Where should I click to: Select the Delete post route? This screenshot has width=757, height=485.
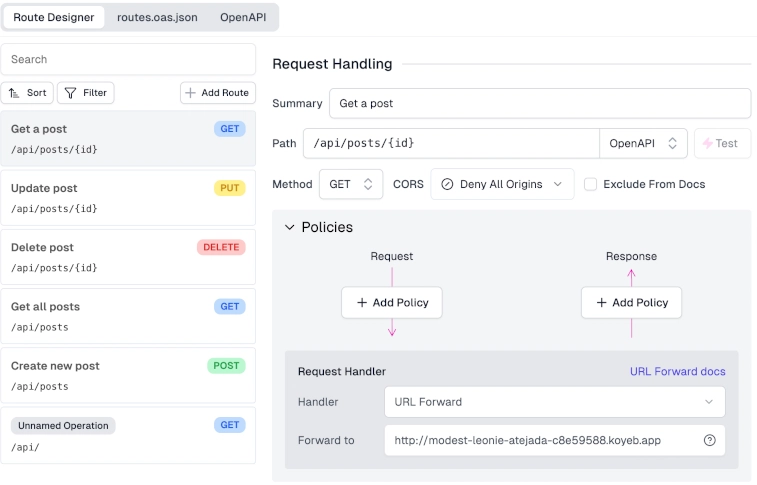[x=128, y=257]
